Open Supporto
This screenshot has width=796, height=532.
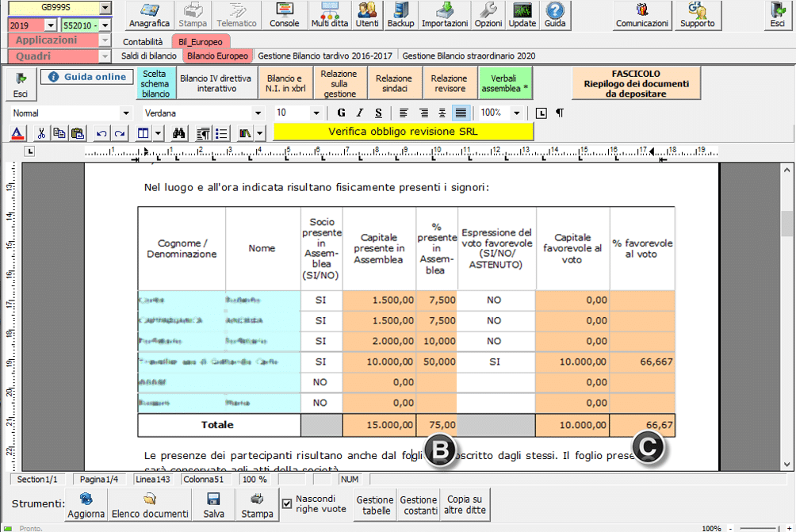pos(698,15)
